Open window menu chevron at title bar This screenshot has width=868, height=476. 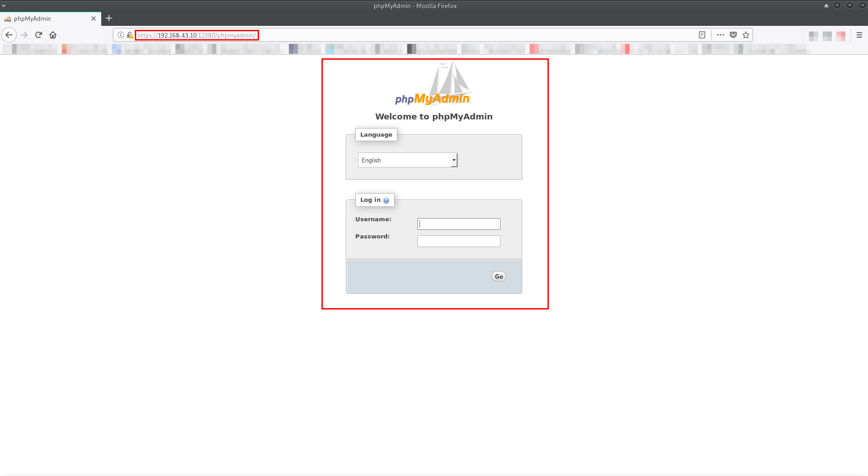[x=4, y=5]
